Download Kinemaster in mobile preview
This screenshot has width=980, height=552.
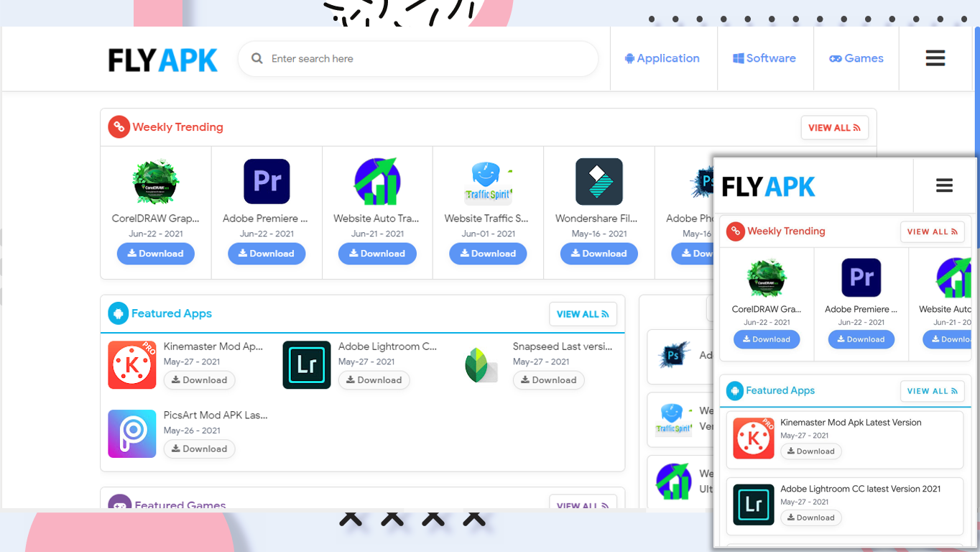point(811,451)
